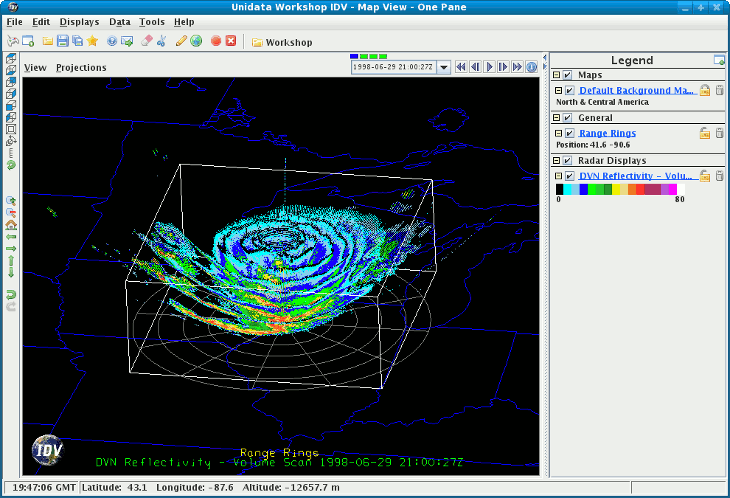Click the red X icon in toolbar
Screen dimensions: 730x498
point(231,41)
